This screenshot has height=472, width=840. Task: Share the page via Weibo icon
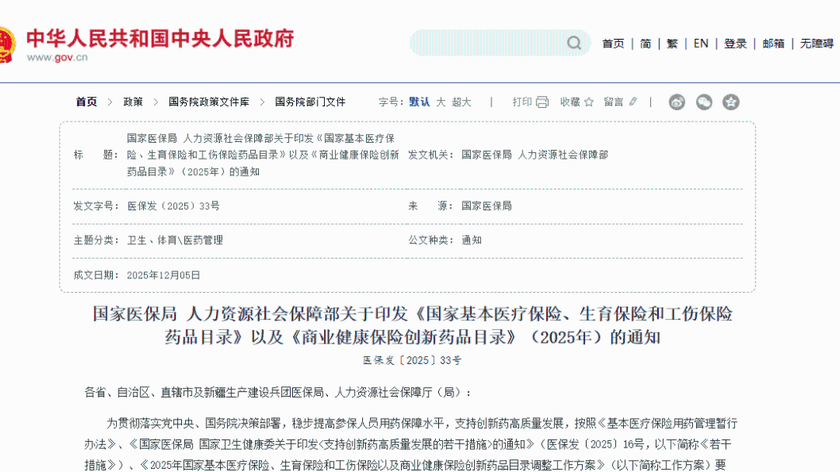pos(677,102)
